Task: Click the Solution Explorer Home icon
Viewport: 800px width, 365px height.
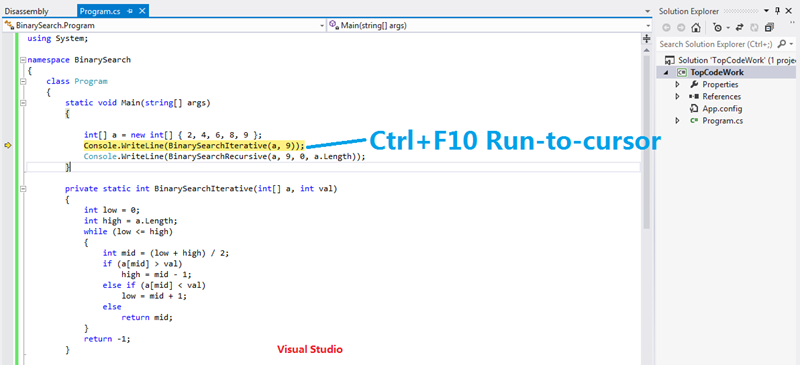Action: (x=696, y=28)
